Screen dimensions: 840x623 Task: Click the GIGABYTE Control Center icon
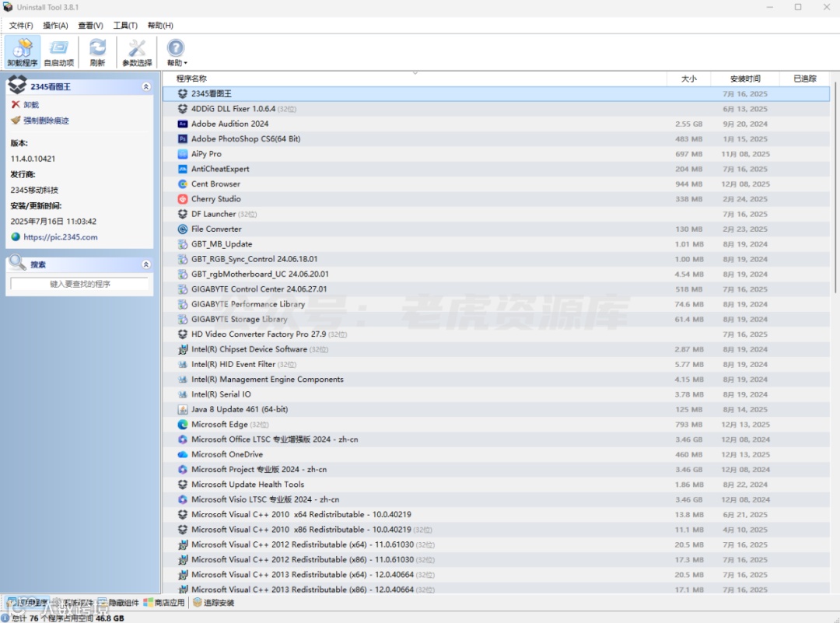coord(183,289)
